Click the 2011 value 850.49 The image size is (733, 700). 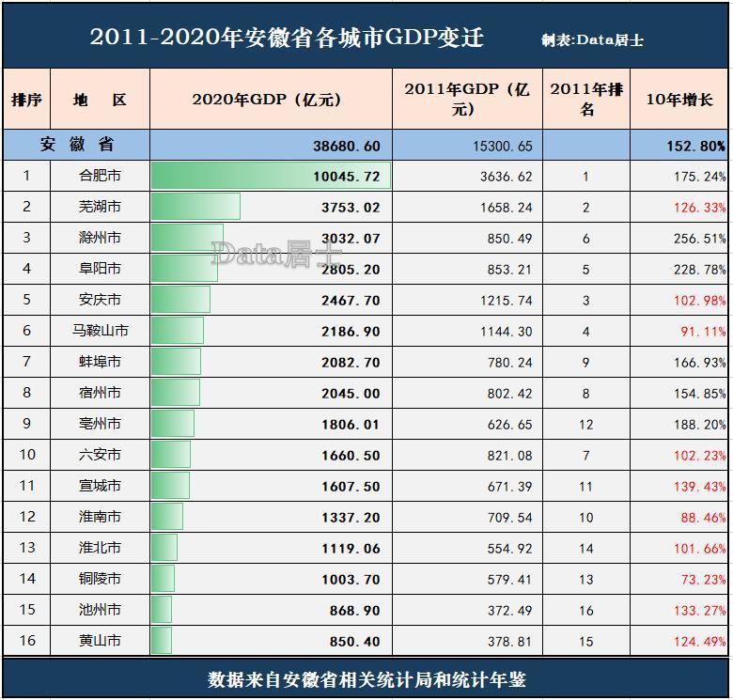coord(509,239)
